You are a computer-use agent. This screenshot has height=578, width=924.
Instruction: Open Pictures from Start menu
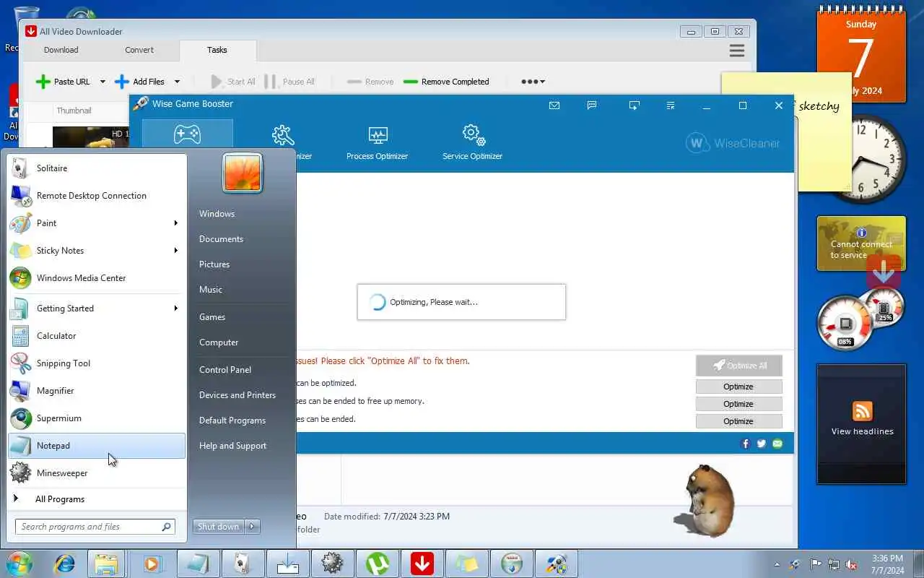click(x=214, y=264)
